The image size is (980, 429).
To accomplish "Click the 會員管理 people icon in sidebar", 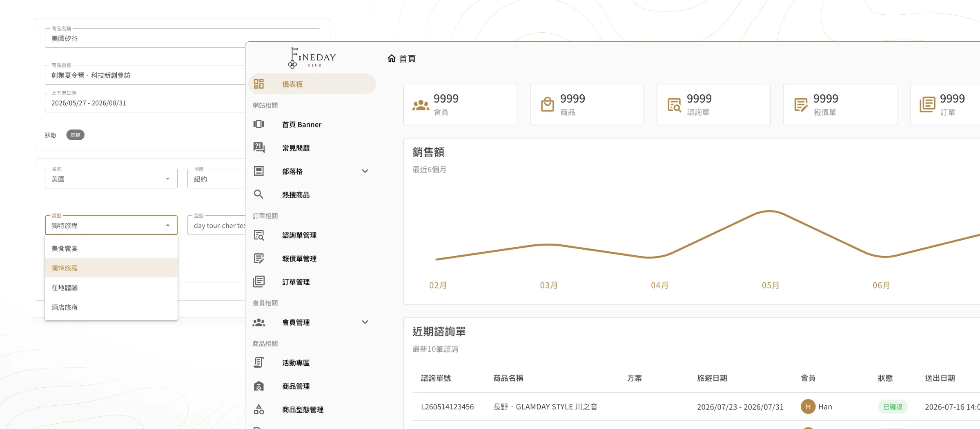I will pos(259,322).
